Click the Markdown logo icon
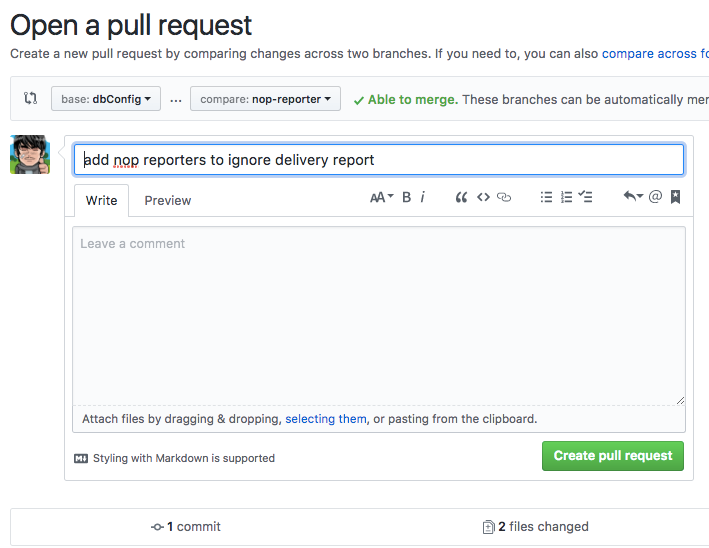This screenshot has height=548, width=709. click(81, 458)
